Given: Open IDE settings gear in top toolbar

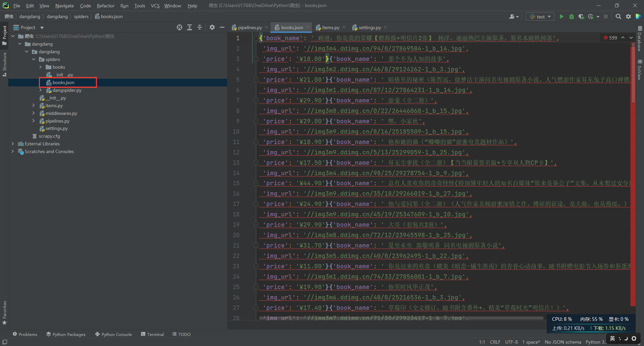Looking at the screenshot, I should 629,16.
